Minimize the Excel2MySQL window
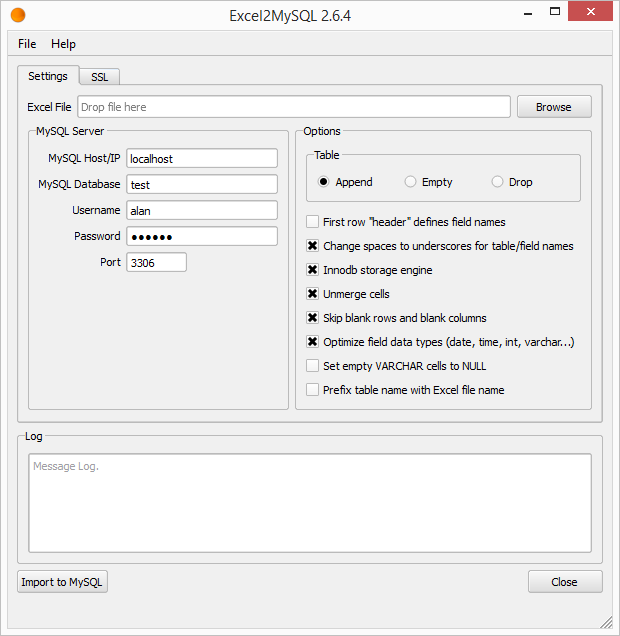 point(528,12)
